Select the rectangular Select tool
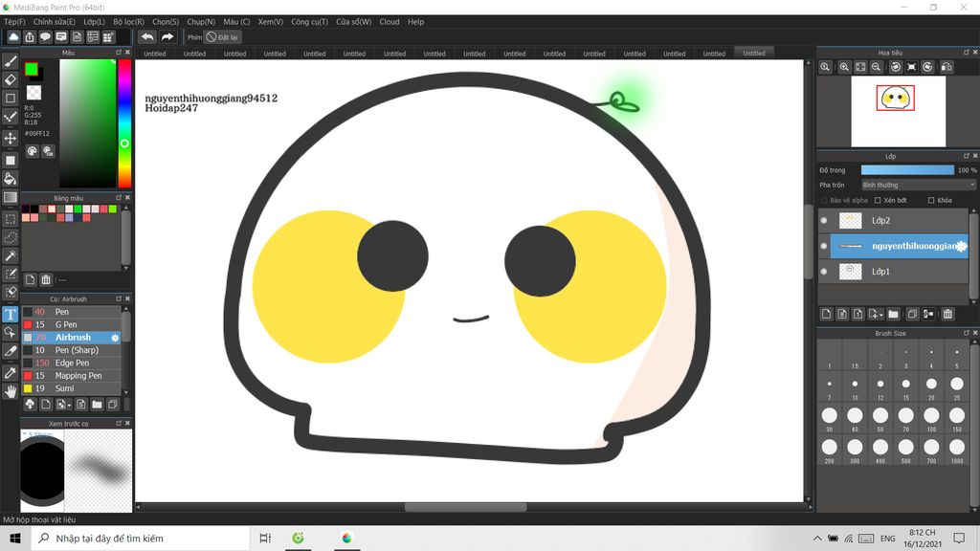The image size is (980, 551). (x=10, y=219)
